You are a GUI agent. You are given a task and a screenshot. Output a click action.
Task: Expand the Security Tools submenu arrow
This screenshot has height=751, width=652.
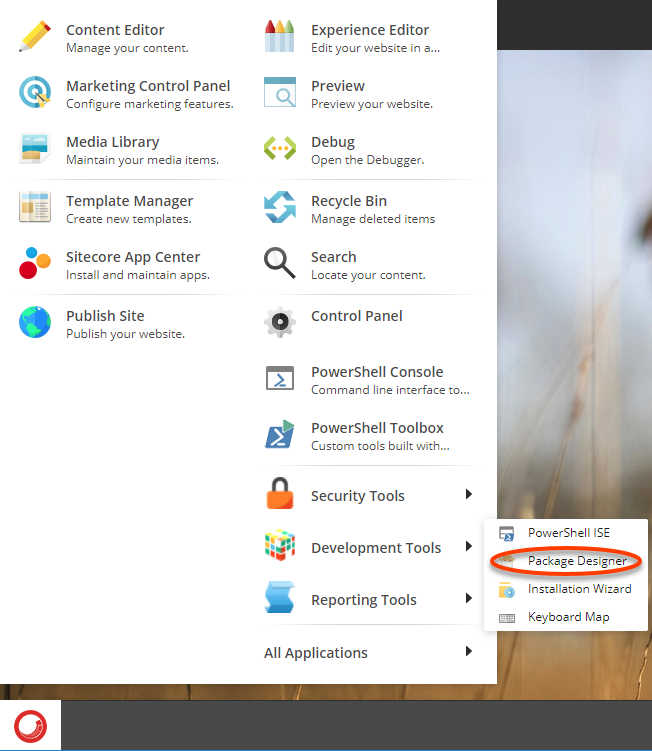point(469,494)
